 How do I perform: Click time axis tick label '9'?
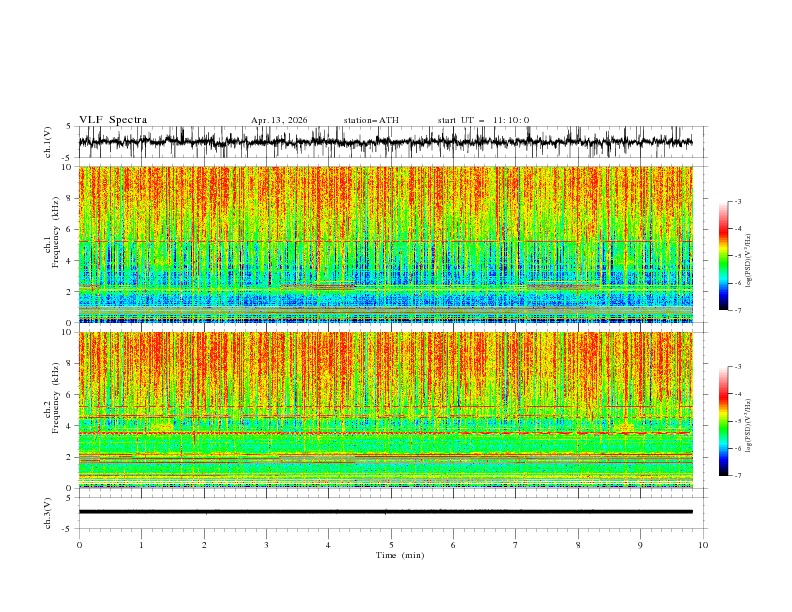coord(640,545)
